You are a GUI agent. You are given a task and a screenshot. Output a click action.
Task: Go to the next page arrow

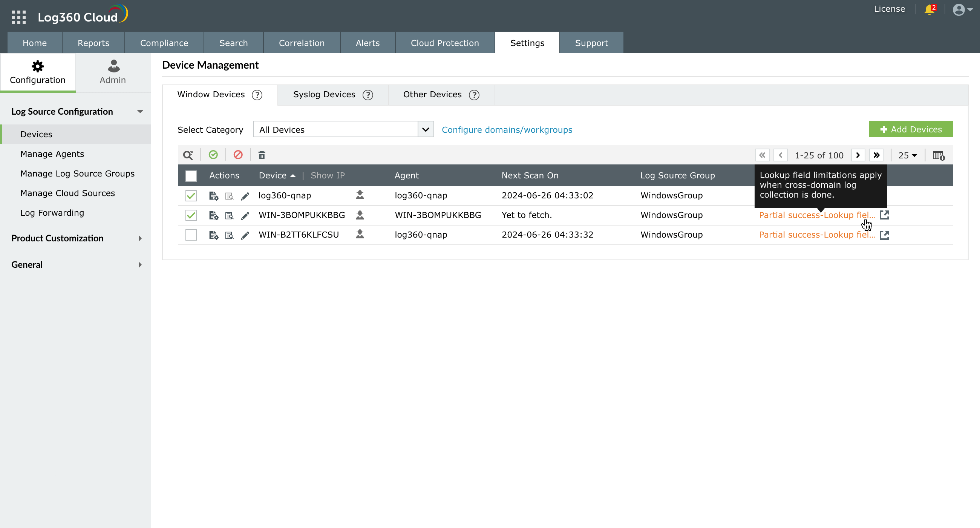point(857,155)
